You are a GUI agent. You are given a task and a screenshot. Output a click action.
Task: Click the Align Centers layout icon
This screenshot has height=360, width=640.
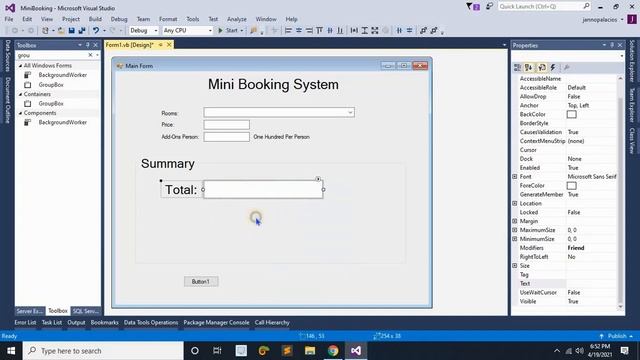click(299, 30)
